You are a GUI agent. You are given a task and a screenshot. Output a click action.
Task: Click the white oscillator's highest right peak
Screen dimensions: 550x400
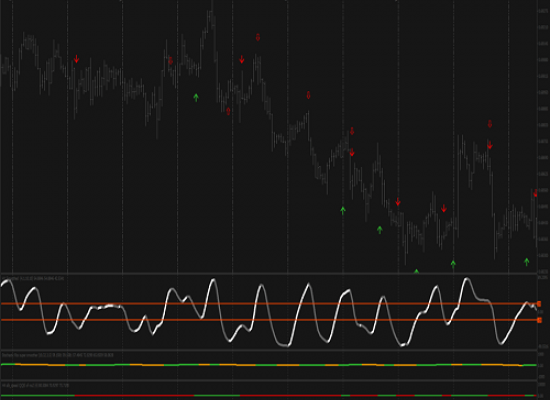(x=467, y=279)
